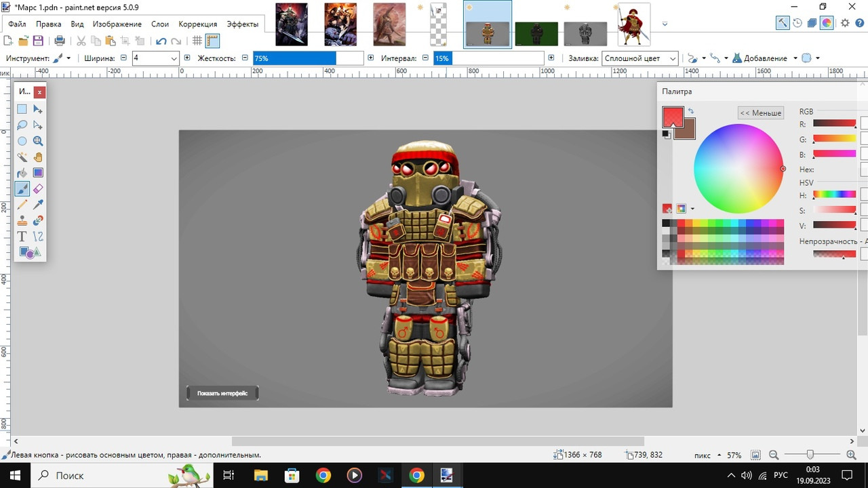Toggle the Colors window visibility
The width and height of the screenshot is (868, 488).
pyautogui.click(x=827, y=22)
